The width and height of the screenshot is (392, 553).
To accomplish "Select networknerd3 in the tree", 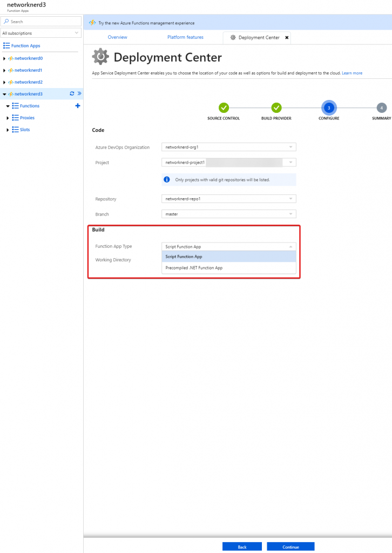I will pyautogui.click(x=29, y=94).
